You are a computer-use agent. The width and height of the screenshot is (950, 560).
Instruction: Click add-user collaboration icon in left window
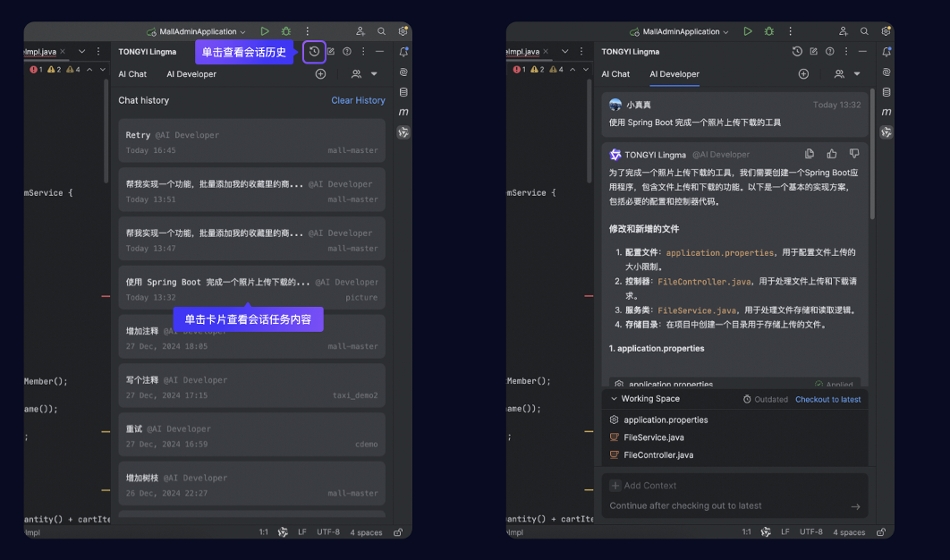[x=360, y=31]
